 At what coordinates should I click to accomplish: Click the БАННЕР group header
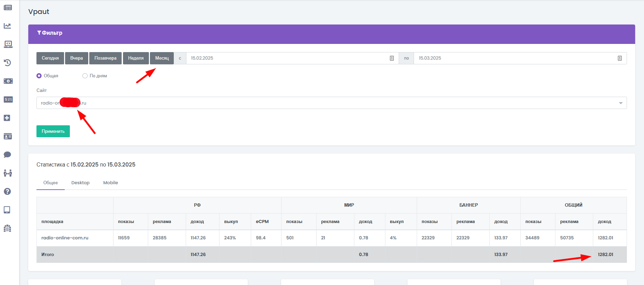click(x=469, y=205)
